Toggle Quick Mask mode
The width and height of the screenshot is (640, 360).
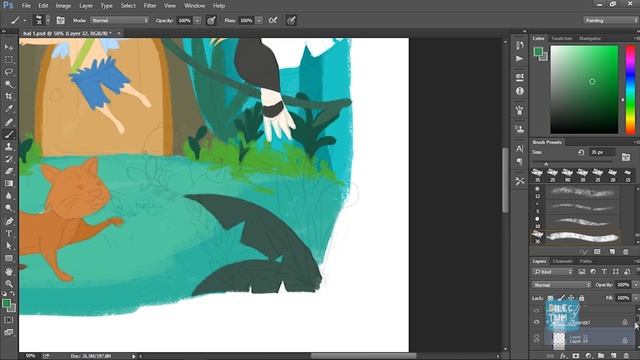pos(9,320)
